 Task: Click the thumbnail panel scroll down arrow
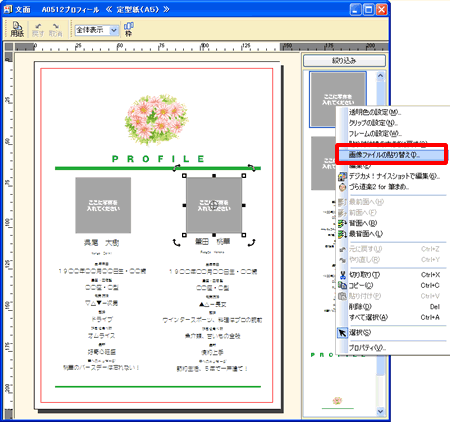[380, 411]
